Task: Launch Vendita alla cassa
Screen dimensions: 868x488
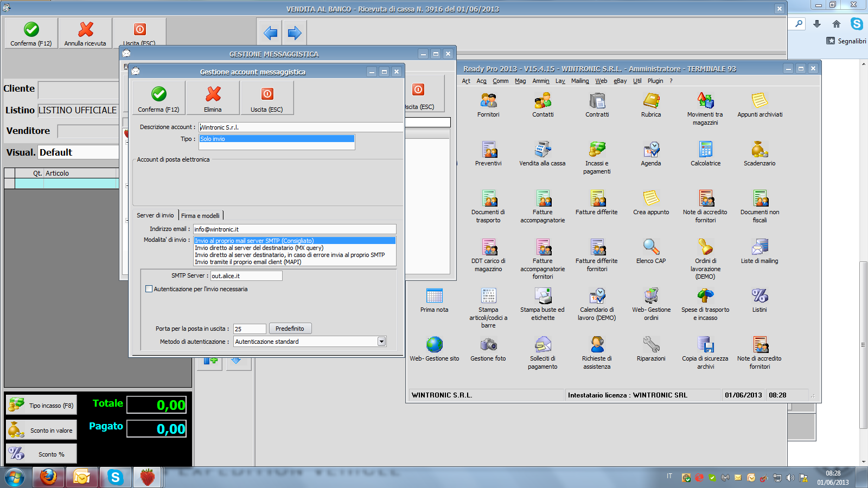Action: pos(542,154)
